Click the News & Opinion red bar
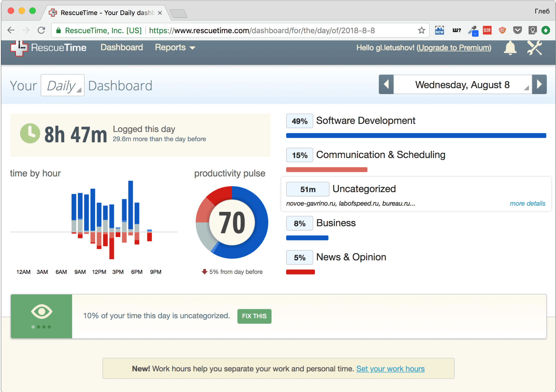556x392 pixels. (x=300, y=272)
